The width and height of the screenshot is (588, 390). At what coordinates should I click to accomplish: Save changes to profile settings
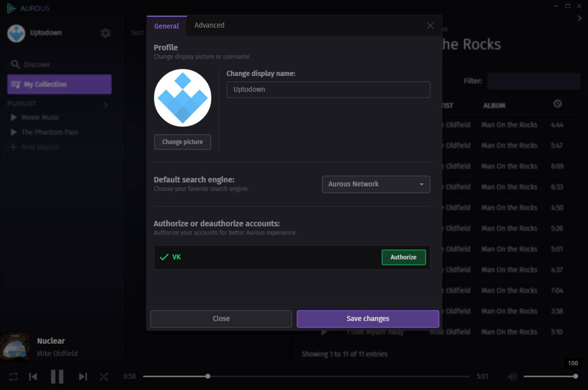367,318
